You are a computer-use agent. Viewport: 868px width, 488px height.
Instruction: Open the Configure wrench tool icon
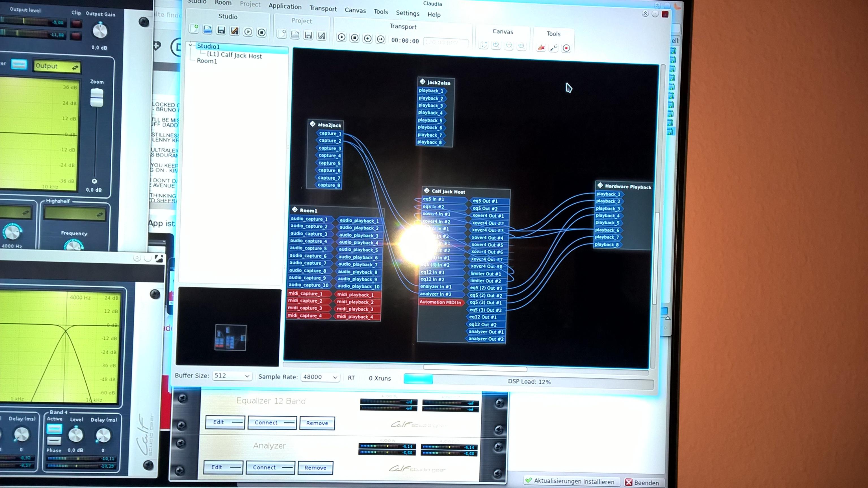click(x=554, y=48)
